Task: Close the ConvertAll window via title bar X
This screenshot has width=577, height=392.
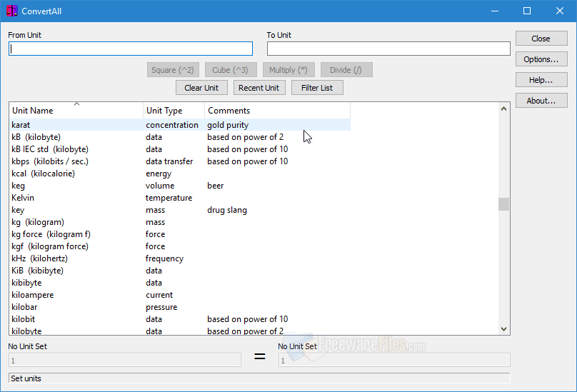Action: pyautogui.click(x=560, y=11)
